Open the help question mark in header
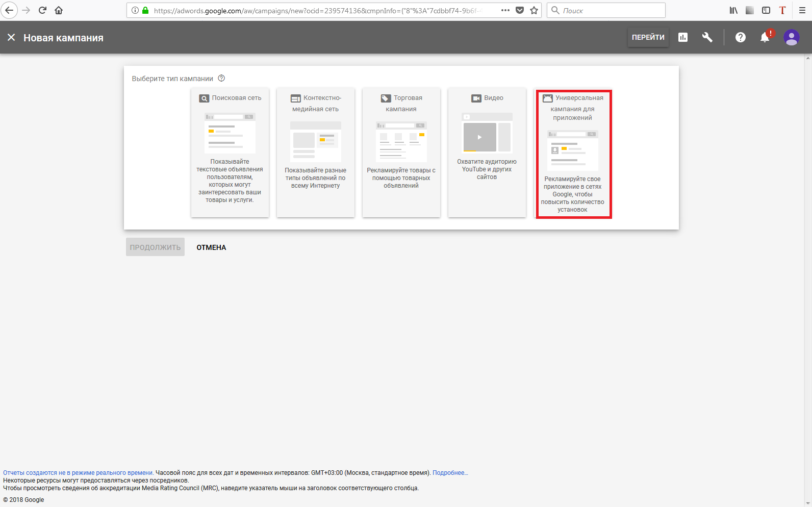The height and width of the screenshot is (507, 812). point(741,37)
